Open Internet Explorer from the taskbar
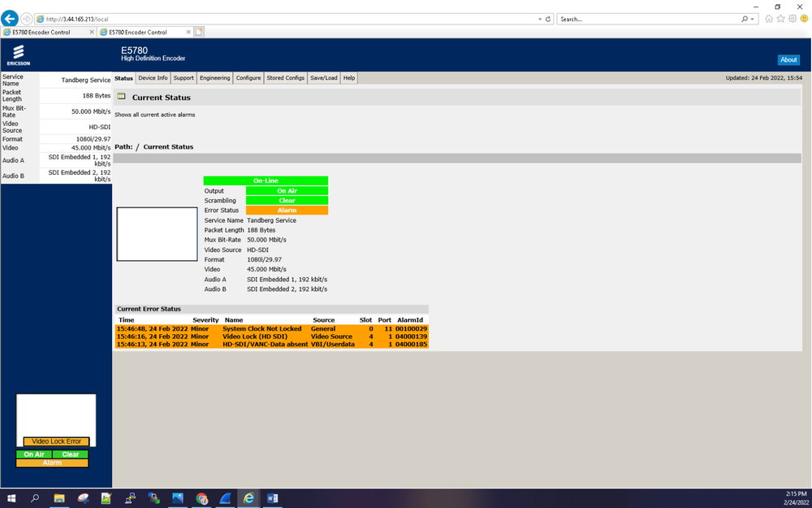812x508 pixels. pyautogui.click(x=248, y=498)
